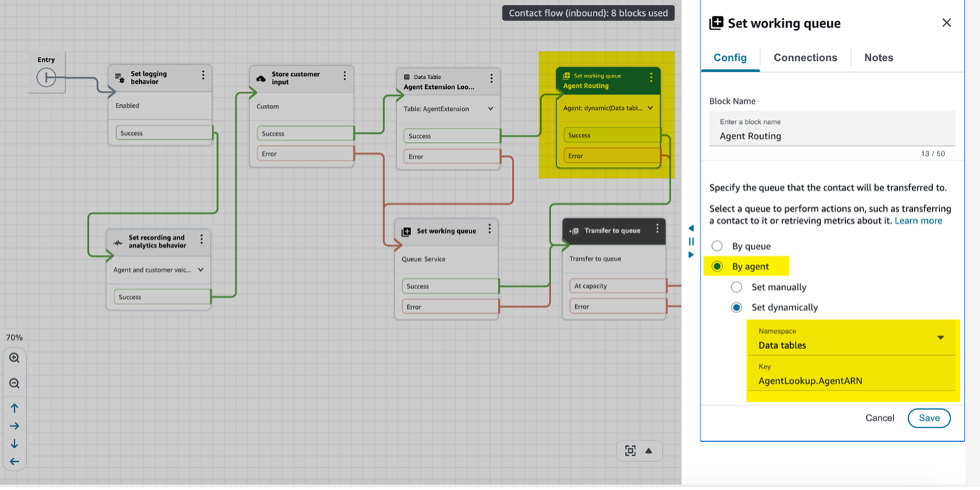Click the Block Name input field

(831, 136)
